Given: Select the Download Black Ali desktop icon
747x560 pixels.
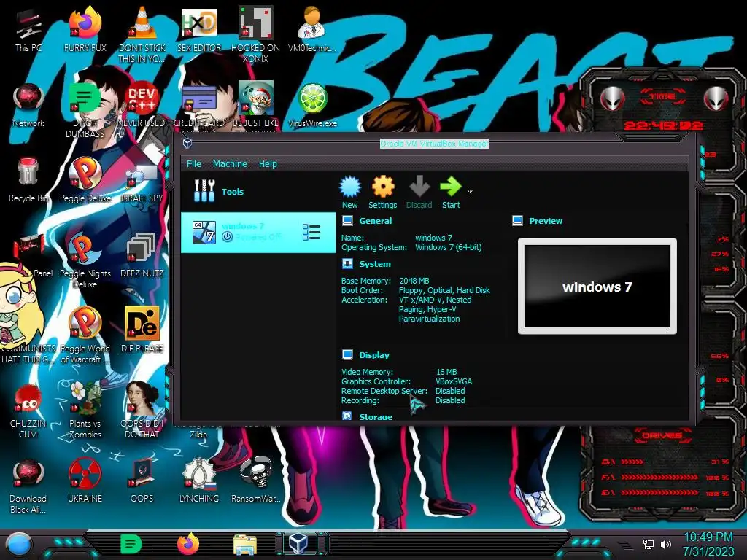Looking at the screenshot, I should point(28,486).
